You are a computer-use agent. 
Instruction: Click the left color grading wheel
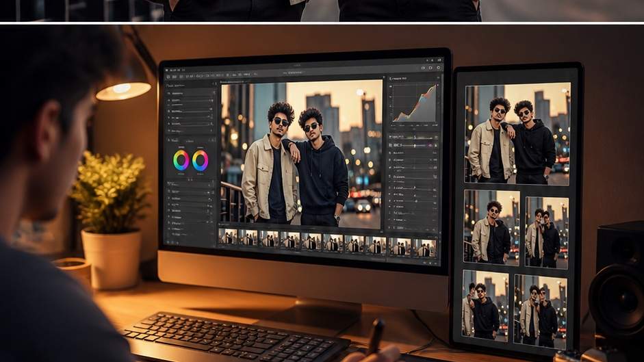pyautogui.click(x=181, y=160)
